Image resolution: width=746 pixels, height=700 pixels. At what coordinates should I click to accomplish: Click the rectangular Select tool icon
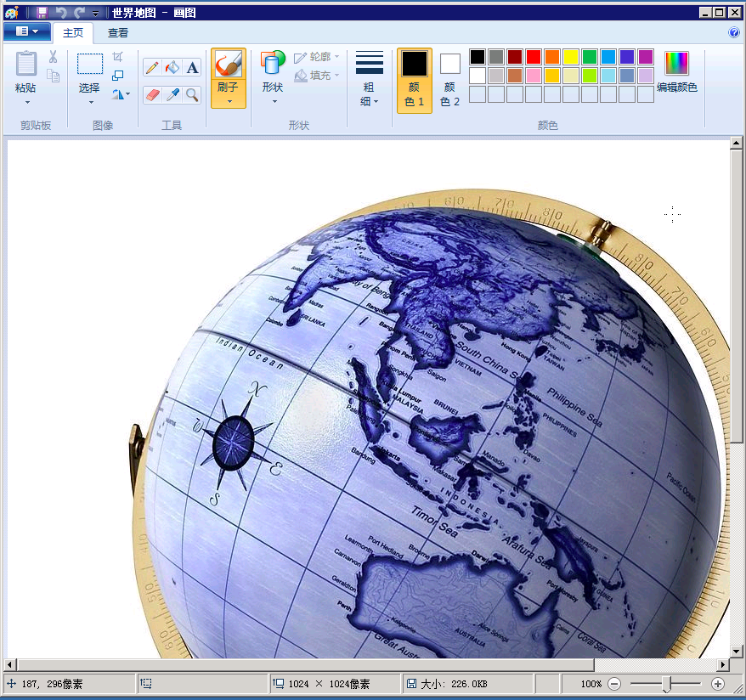(x=90, y=64)
